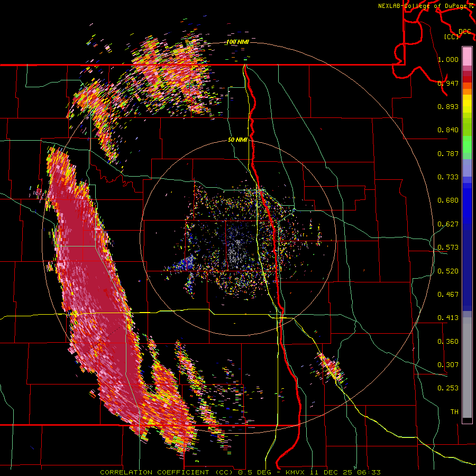Screen dimensions: 476x476
Task: Select the 0.413 legend value
Action: click(x=448, y=318)
